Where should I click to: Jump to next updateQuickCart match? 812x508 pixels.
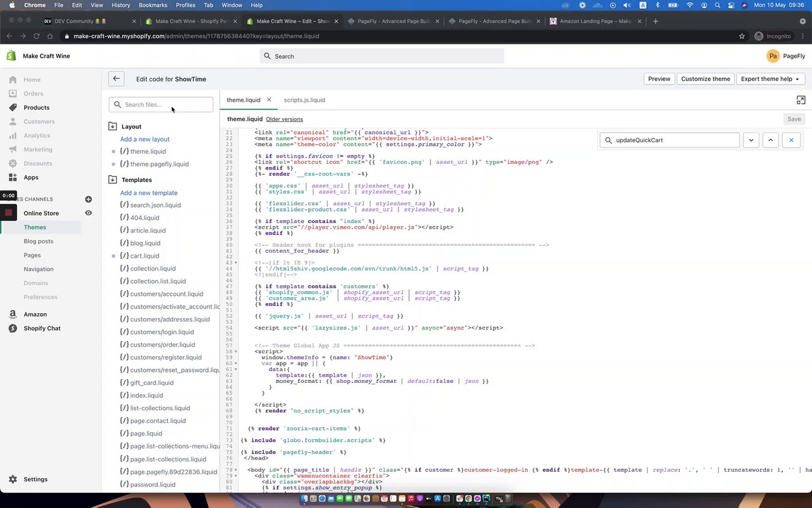pos(751,140)
